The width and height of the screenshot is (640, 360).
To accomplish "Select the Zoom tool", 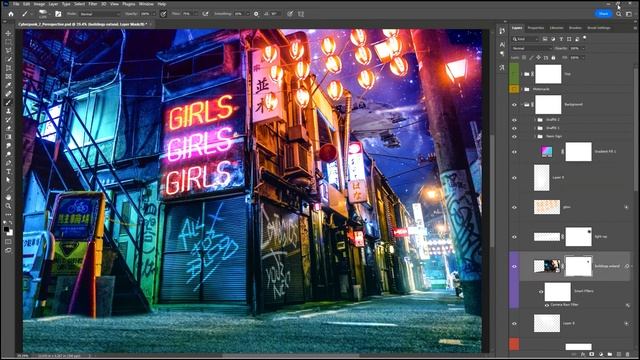I will (8, 206).
